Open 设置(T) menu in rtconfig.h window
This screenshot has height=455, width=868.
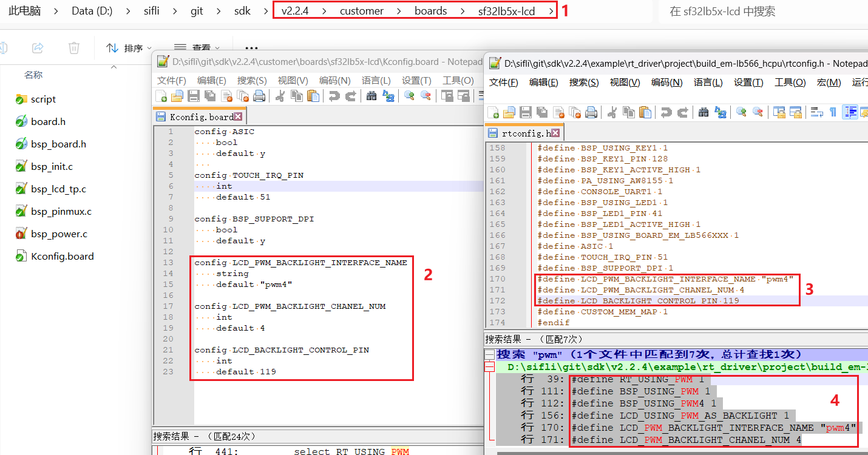748,83
